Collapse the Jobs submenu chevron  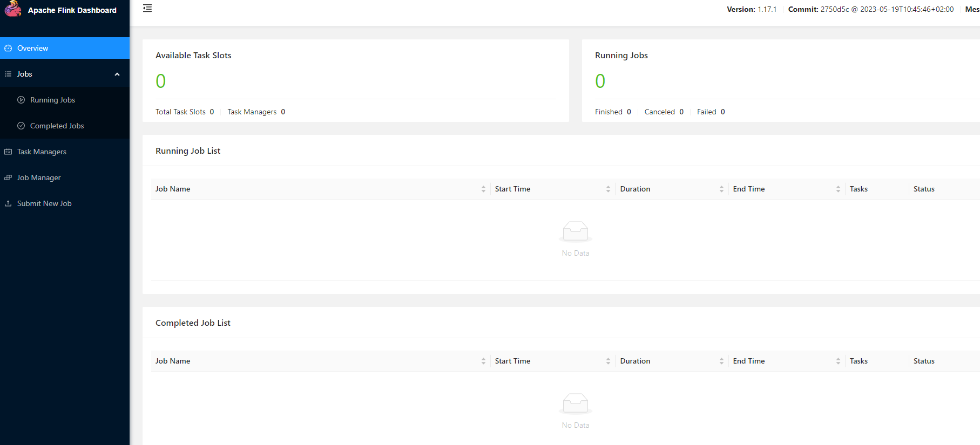117,74
